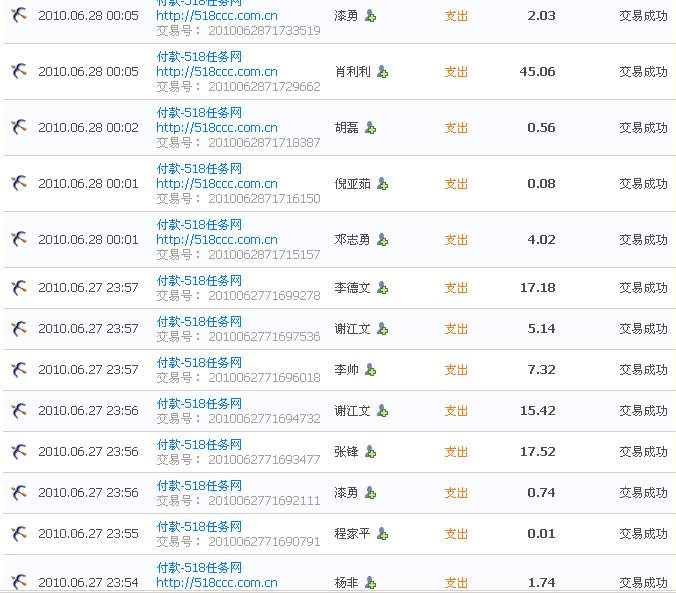Viewport: 676px width, 593px height.
Task: Click 交易成功 status on the 0.08 row
Action: pos(643,184)
